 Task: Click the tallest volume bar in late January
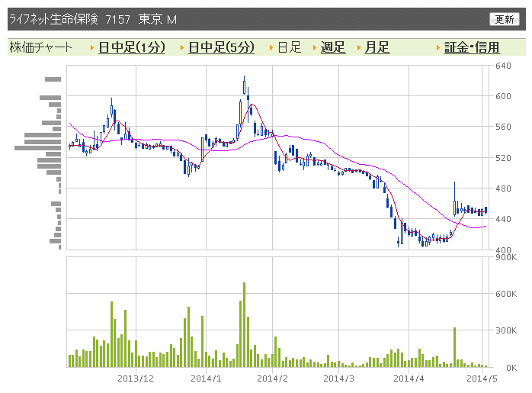tap(244, 324)
